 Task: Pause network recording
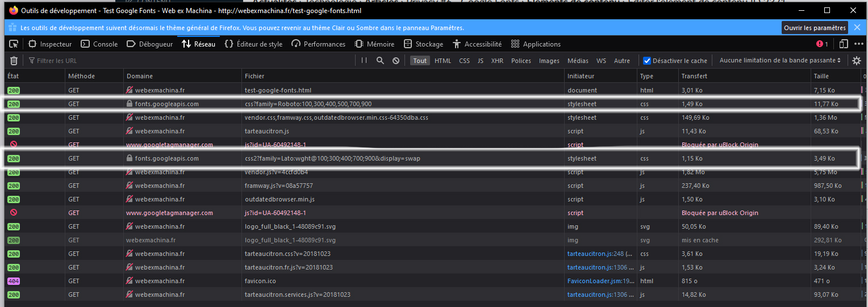364,61
